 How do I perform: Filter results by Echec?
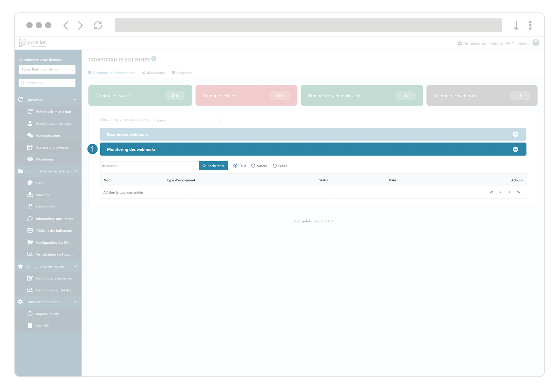(x=275, y=166)
